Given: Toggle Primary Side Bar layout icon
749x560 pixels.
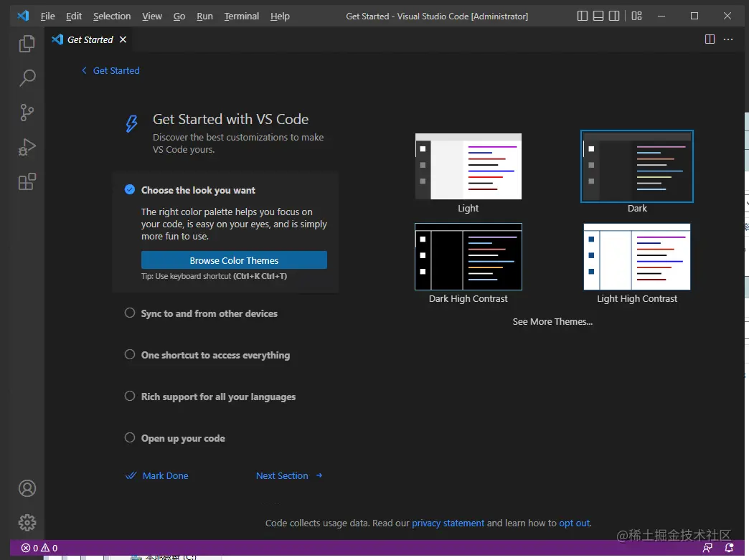Looking at the screenshot, I should tap(583, 16).
